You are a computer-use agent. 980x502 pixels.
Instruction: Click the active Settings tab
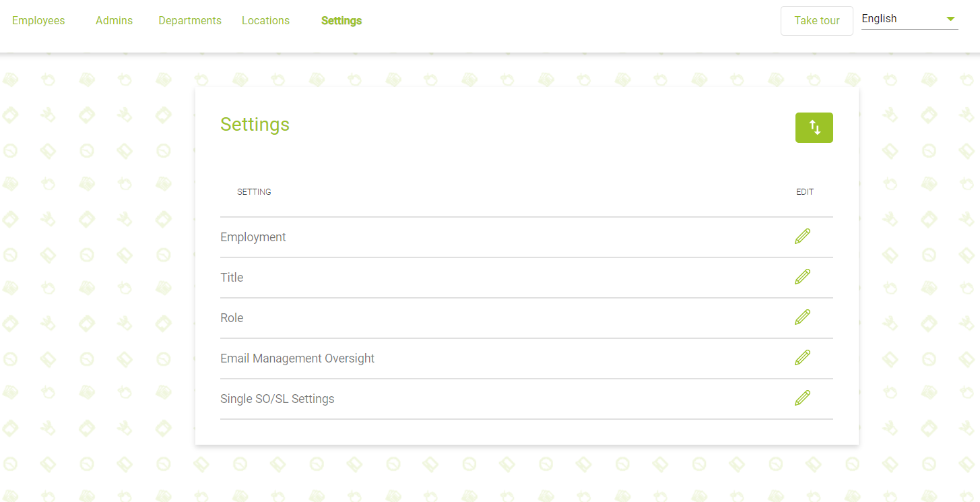341,21
